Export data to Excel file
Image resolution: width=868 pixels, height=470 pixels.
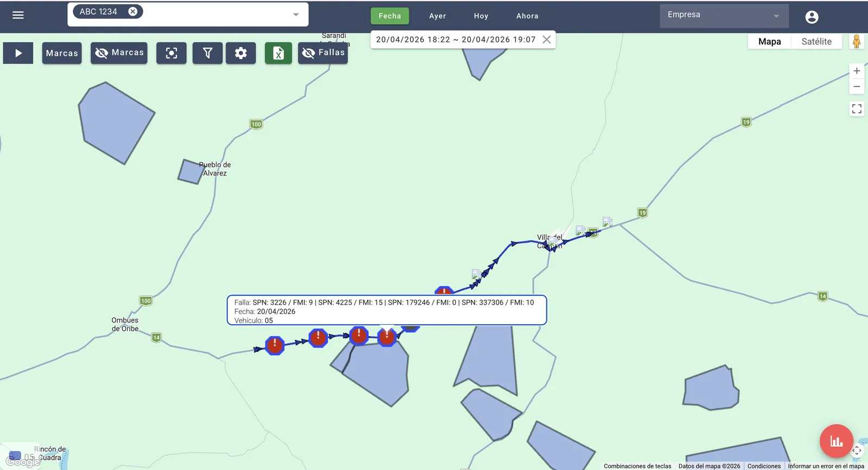click(x=278, y=53)
